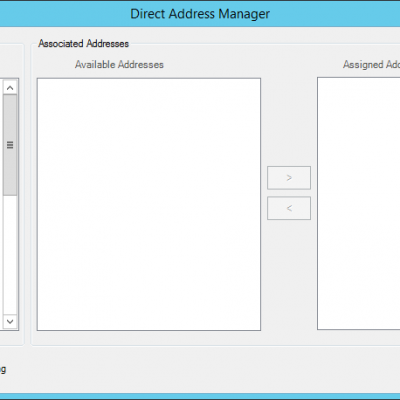Click the empty scrollbar track below the thumb
The image size is (400, 400).
10,255
